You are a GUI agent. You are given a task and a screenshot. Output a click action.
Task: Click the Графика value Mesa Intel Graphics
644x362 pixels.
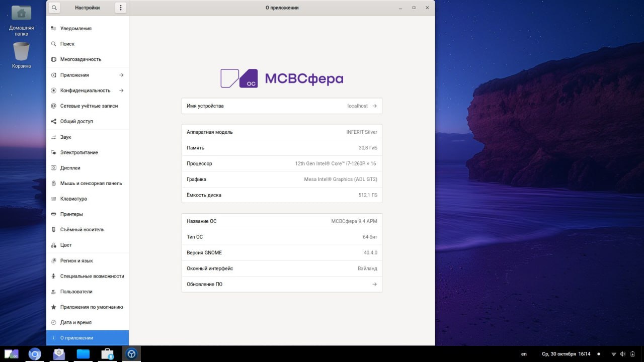pyautogui.click(x=341, y=179)
